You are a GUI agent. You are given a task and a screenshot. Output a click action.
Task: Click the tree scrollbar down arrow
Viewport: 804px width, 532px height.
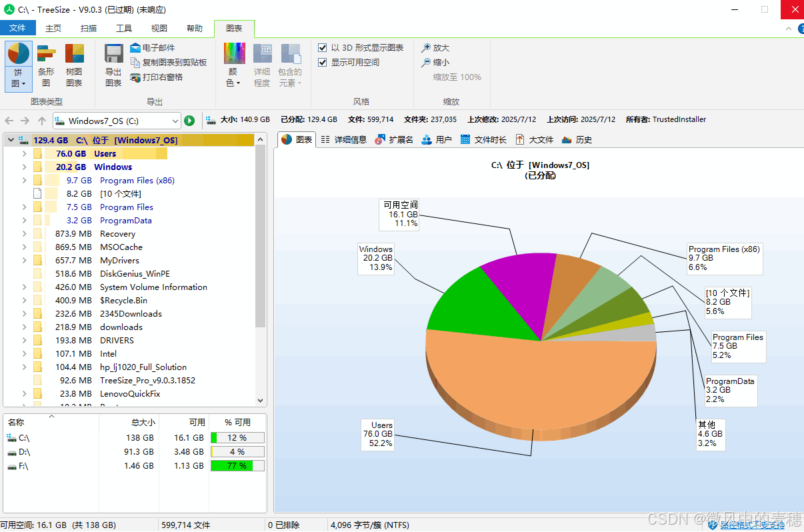261,401
